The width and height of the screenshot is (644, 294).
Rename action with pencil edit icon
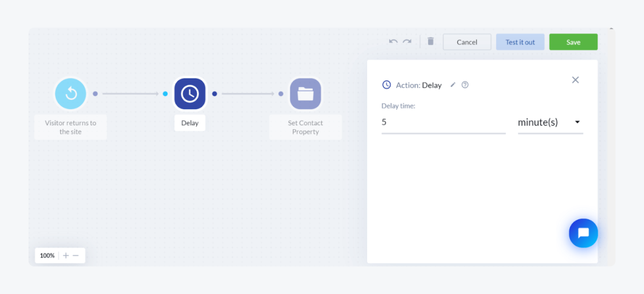coord(452,85)
